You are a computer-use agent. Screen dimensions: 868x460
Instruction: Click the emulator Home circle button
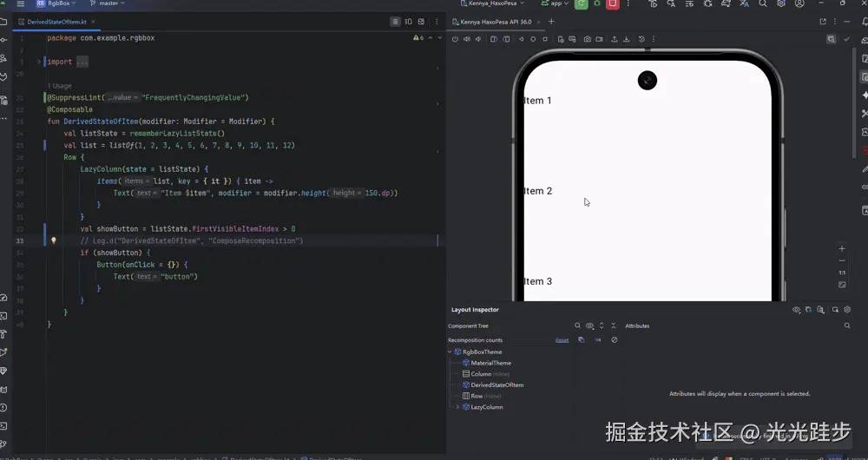pos(533,39)
